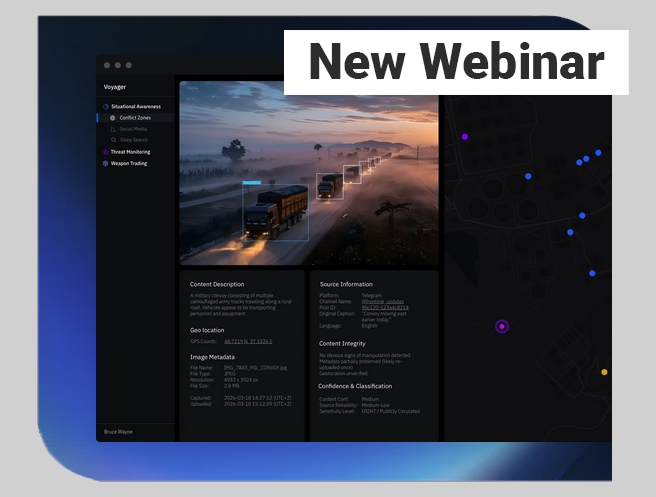This screenshot has height=497, width=656.
Task: Click the lowest blue map marker
Action: [x=592, y=274]
